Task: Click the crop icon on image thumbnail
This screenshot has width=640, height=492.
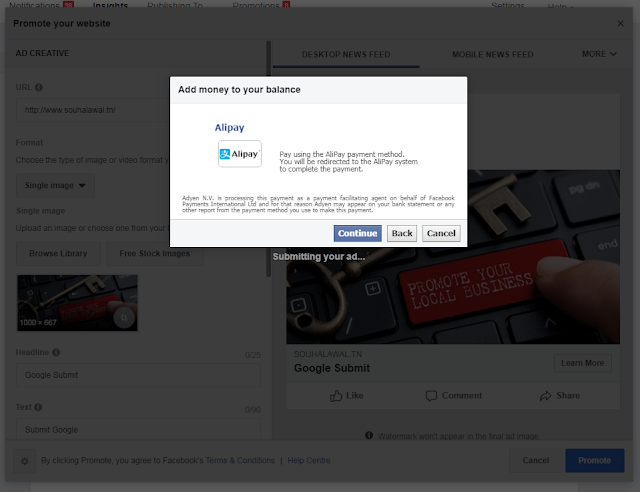Action: (124, 317)
